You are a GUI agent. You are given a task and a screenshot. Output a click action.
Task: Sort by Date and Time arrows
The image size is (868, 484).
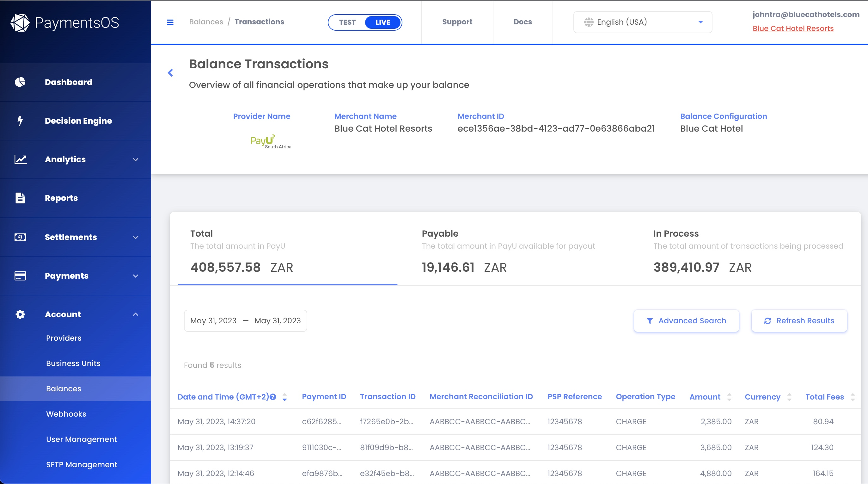(x=285, y=397)
